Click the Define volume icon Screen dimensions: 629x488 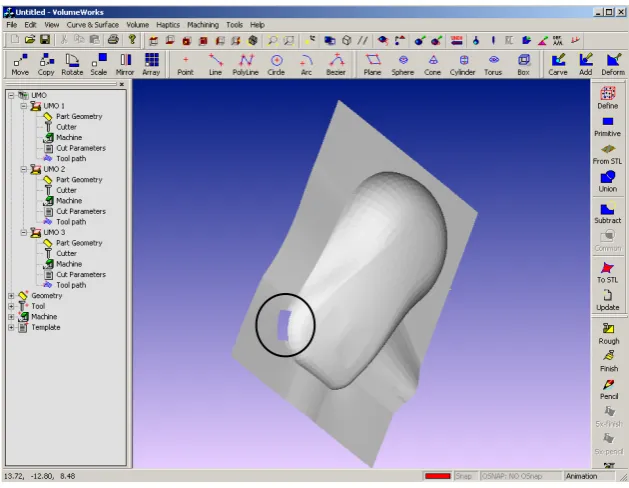(x=608, y=98)
